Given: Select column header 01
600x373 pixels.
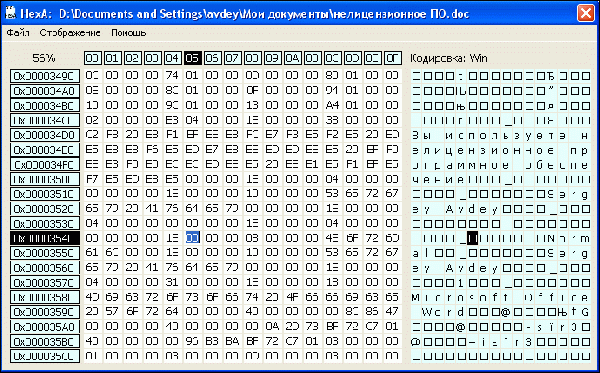Looking at the screenshot, I should 112,58.
